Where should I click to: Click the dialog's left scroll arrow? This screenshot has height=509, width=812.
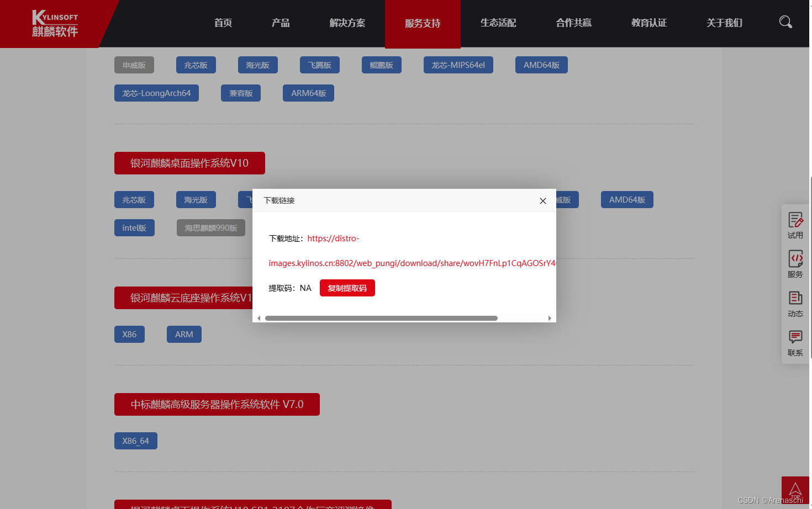[259, 318]
